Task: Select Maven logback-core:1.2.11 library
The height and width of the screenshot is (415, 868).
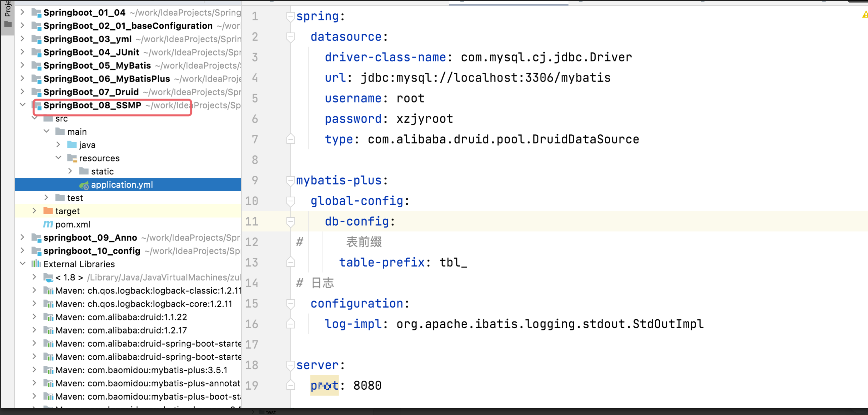Action: [143, 304]
